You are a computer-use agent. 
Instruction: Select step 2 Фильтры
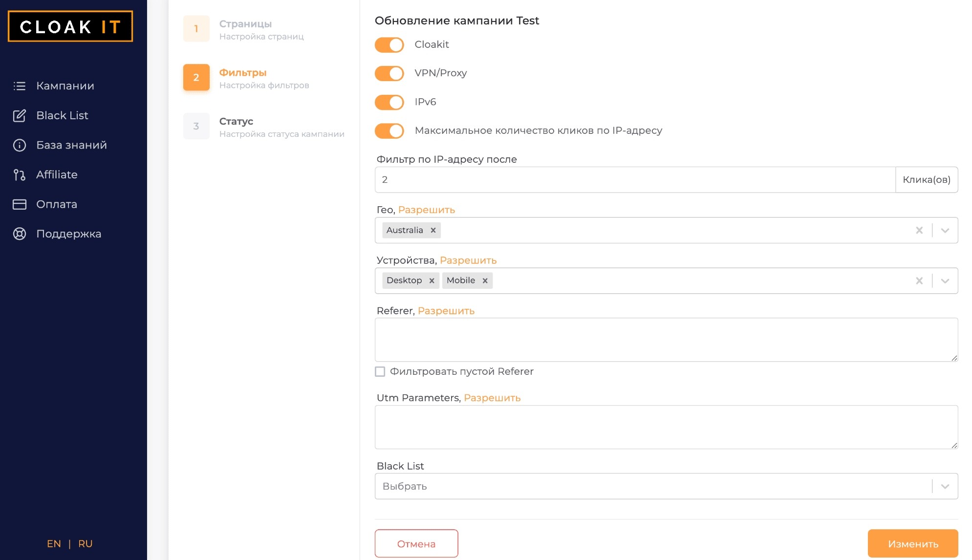(x=247, y=78)
